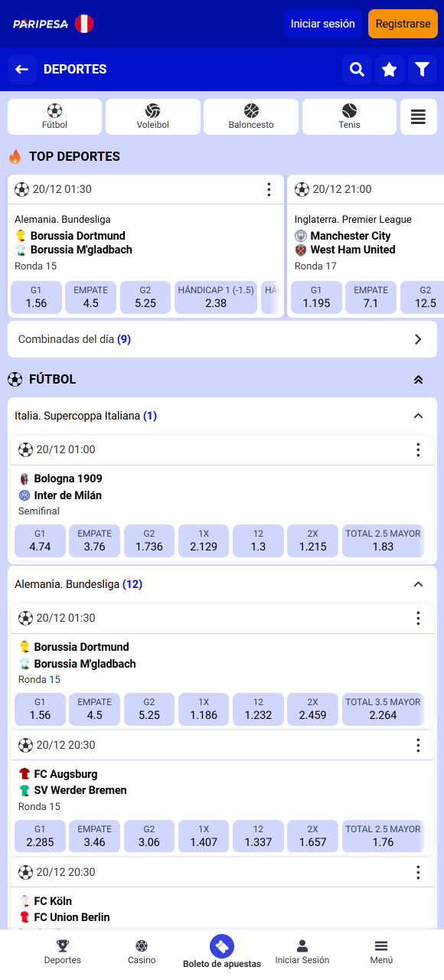Select the Tenis sport icon

point(349,116)
